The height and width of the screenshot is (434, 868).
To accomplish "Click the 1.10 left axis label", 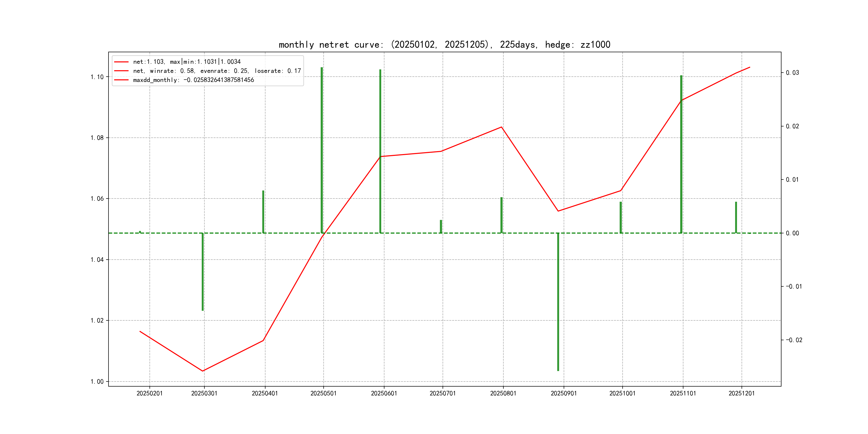I will pyautogui.click(x=97, y=77).
